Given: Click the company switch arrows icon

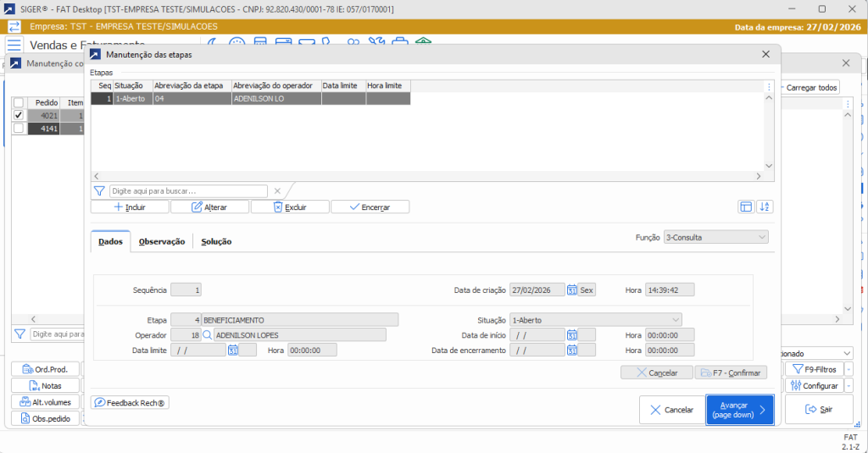Looking at the screenshot, I should 14,26.
